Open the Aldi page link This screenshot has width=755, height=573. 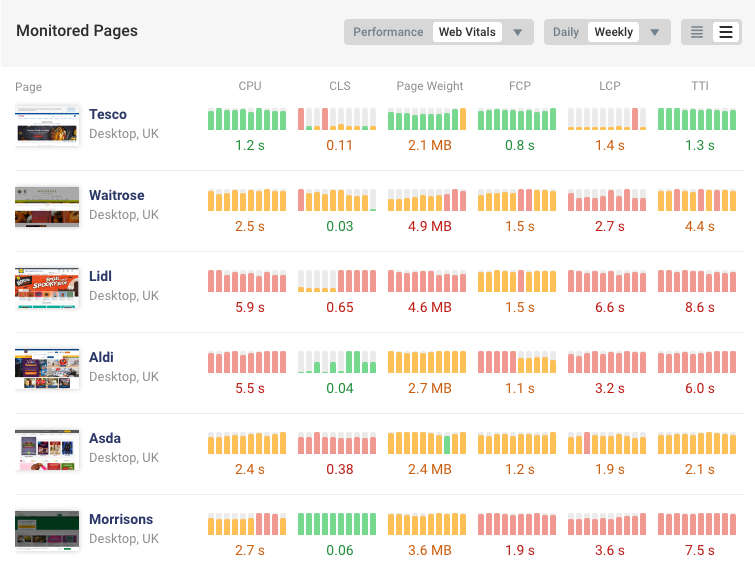tap(101, 357)
